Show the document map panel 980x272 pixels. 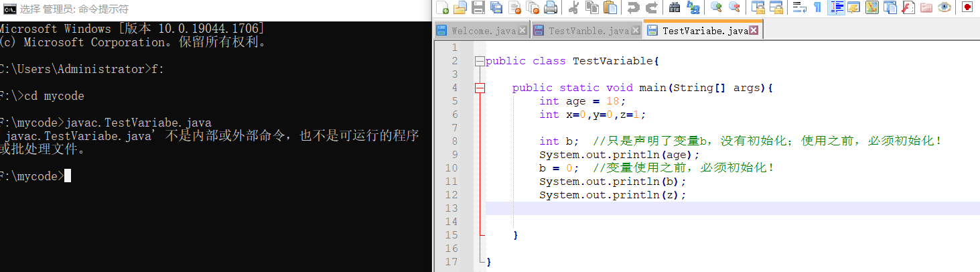[871, 7]
